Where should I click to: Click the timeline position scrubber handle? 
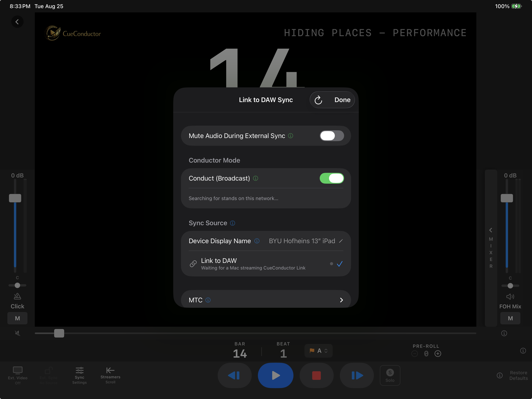click(x=59, y=333)
